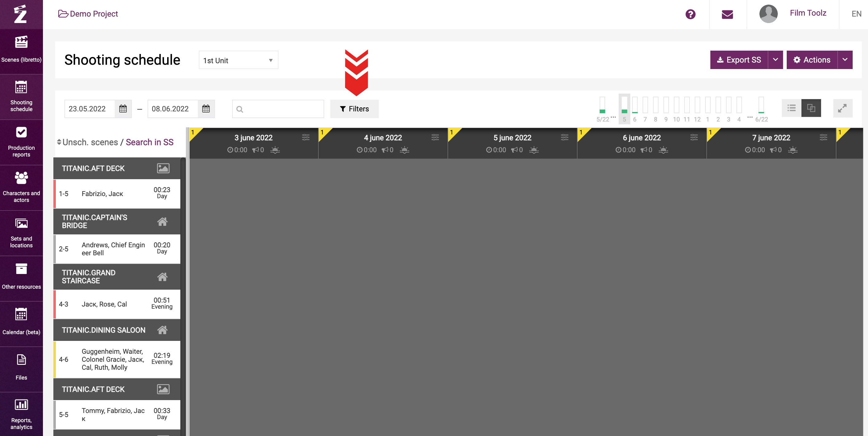The image size is (868, 436).
Task: Select scene 4-3 Jack, Rose, Cal
Action: [117, 304]
